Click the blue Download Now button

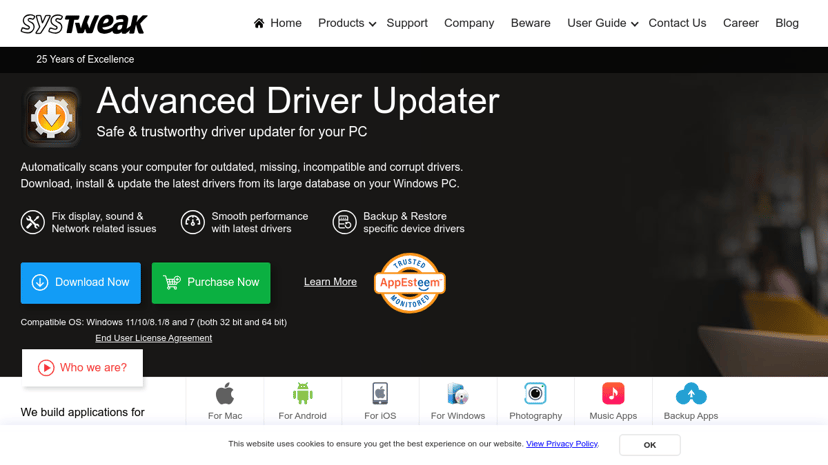point(81,283)
